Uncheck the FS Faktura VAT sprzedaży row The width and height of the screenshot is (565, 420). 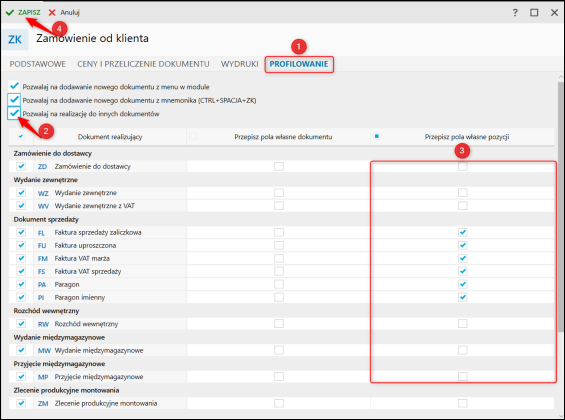pos(21,271)
